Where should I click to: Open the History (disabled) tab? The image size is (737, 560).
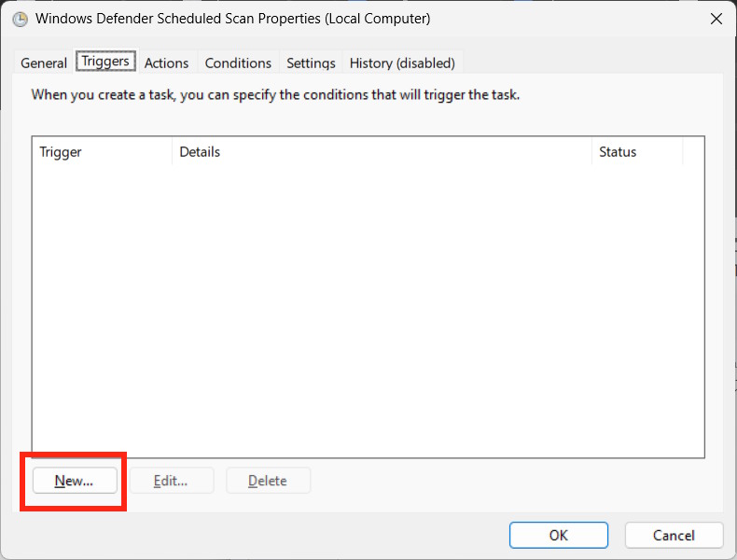[402, 63]
